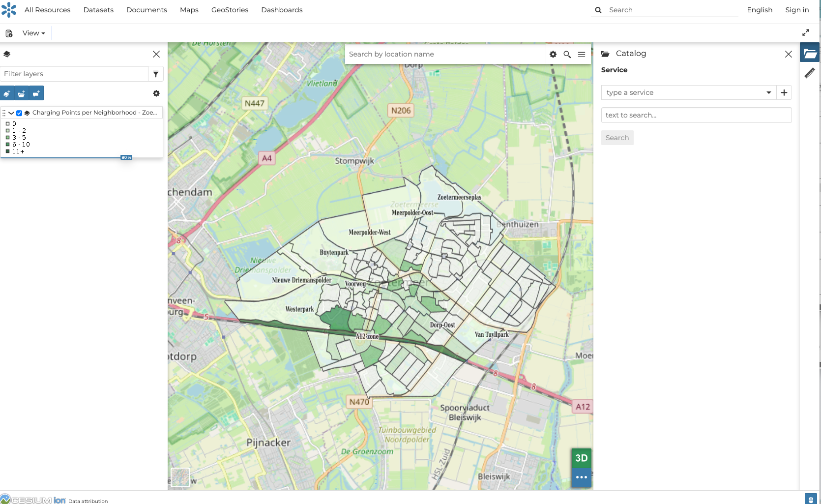821x504 pixels.
Task: Open the more options ellipsis button
Action: pos(582,477)
